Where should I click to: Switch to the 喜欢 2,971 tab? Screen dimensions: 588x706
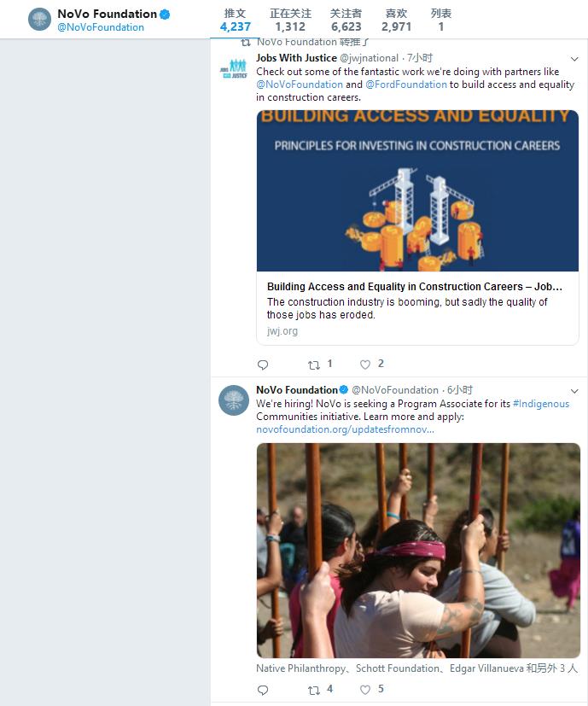396,20
